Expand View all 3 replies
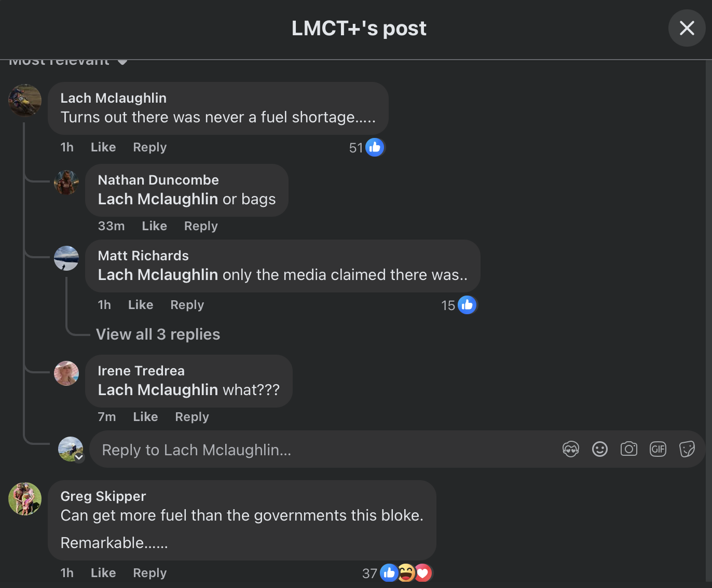Screen dimensions: 712x588 (158, 334)
